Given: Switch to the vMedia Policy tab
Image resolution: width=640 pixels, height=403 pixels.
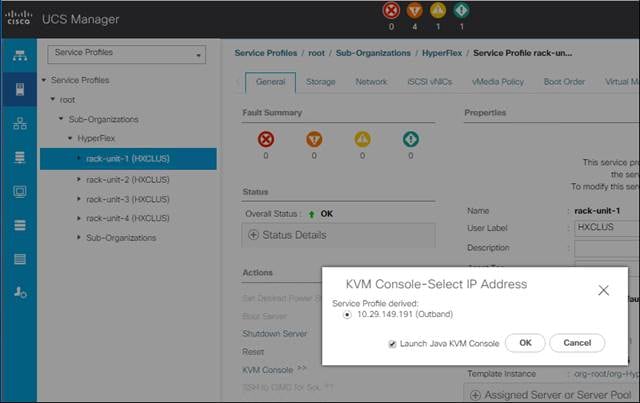Looking at the screenshot, I should 498,82.
